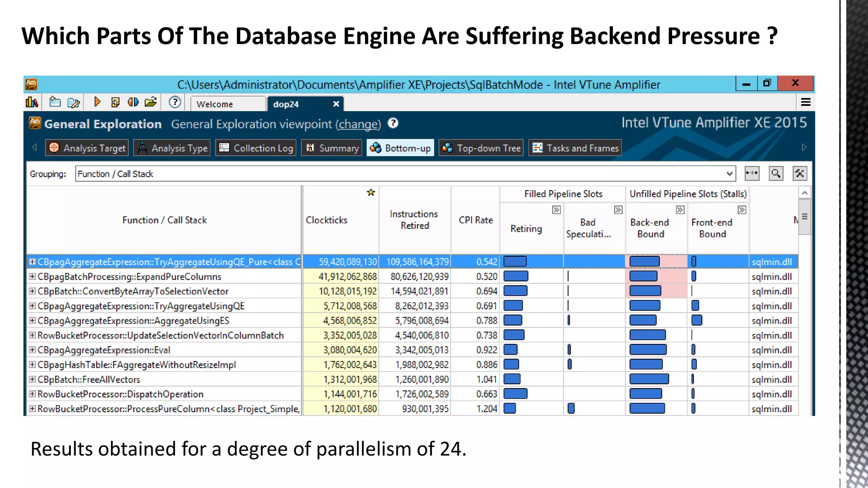Sort by the CPI Rate column header
The height and width of the screenshot is (488, 868).
(x=476, y=220)
